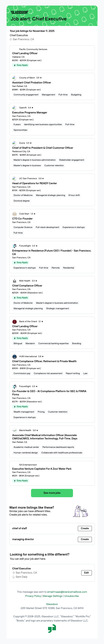104x644 pixels.
Task: Click the Unsubscribe link
Action: click(x=71, y=596)
